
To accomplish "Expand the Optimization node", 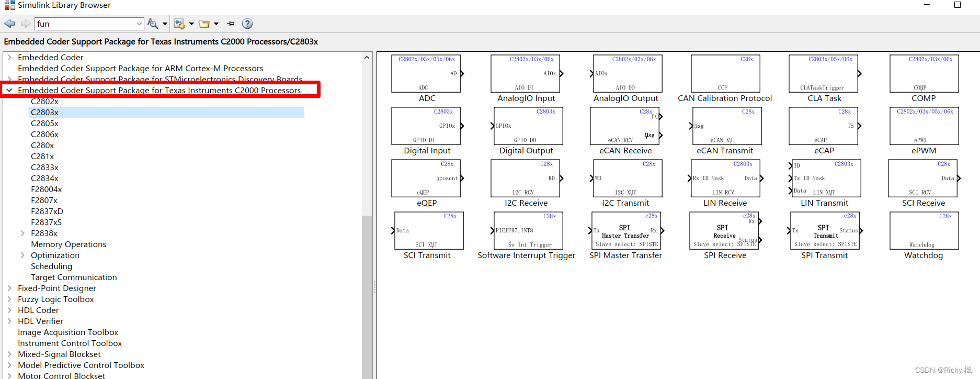I will (x=22, y=255).
